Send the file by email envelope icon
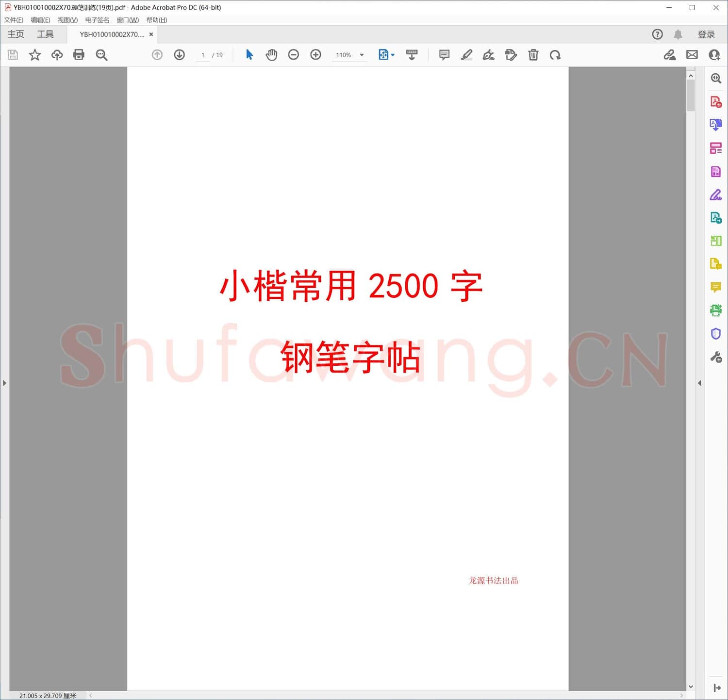 (x=692, y=55)
